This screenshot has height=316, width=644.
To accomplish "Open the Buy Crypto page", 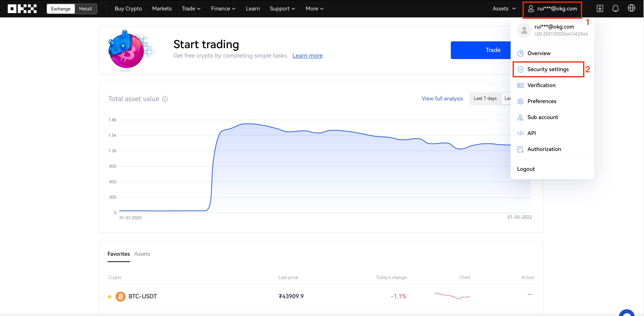I will 128,8.
